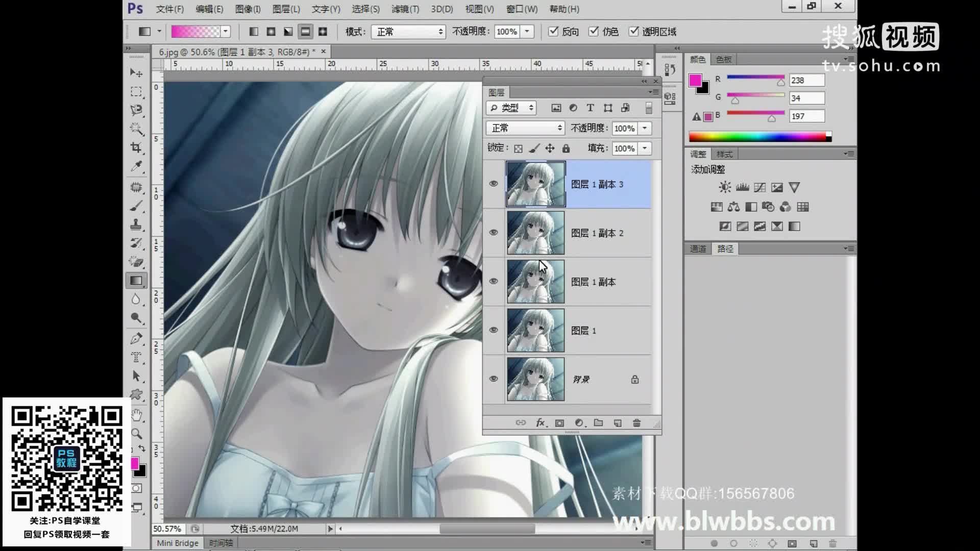Select the Pen tool
The width and height of the screenshot is (980, 551).
click(x=136, y=338)
